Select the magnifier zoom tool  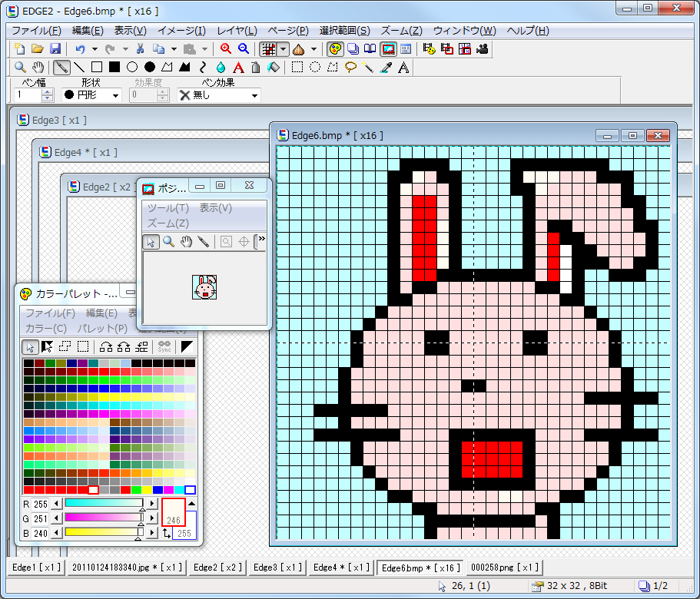(x=20, y=68)
